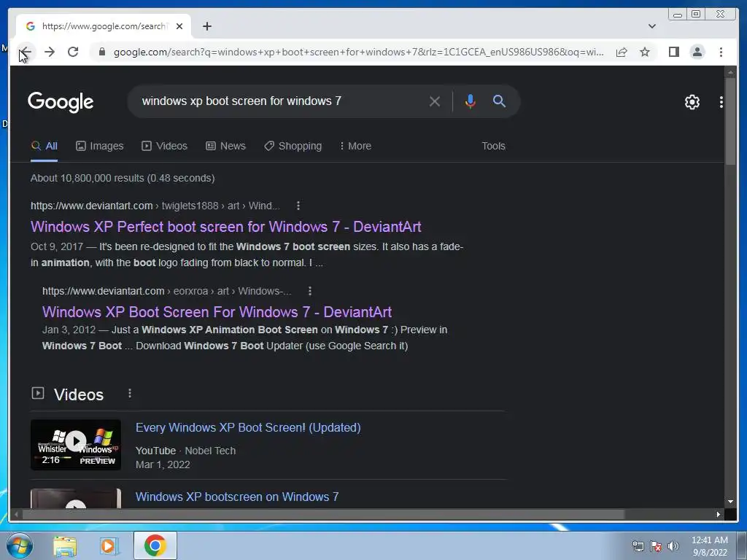Click the deviantart.com eorxroa URL breadcrumb
This screenshot has height=560, width=747.
pos(167,291)
